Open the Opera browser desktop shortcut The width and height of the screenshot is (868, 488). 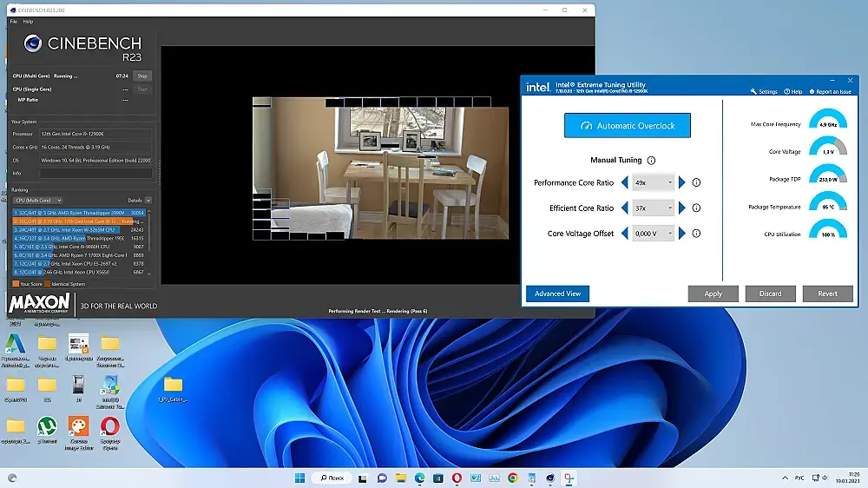point(110,433)
